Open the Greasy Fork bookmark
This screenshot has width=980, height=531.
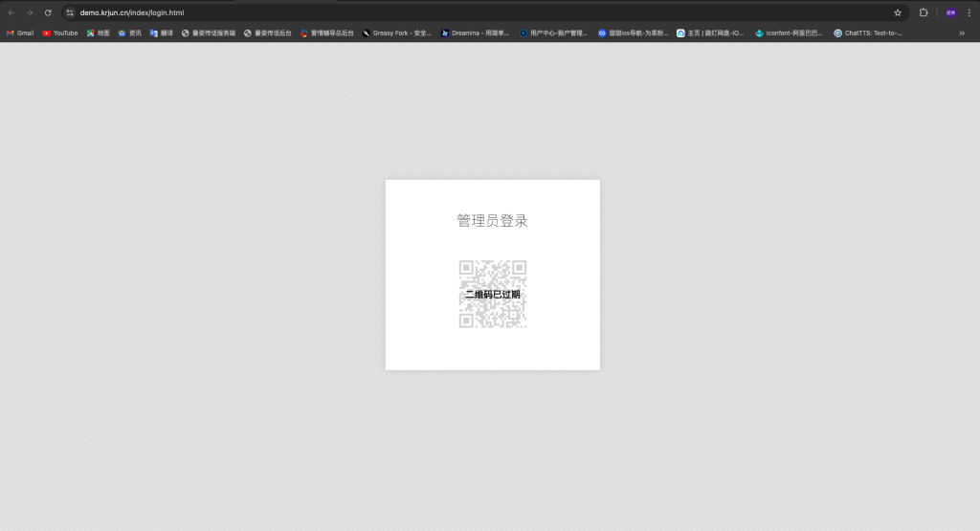pos(397,33)
